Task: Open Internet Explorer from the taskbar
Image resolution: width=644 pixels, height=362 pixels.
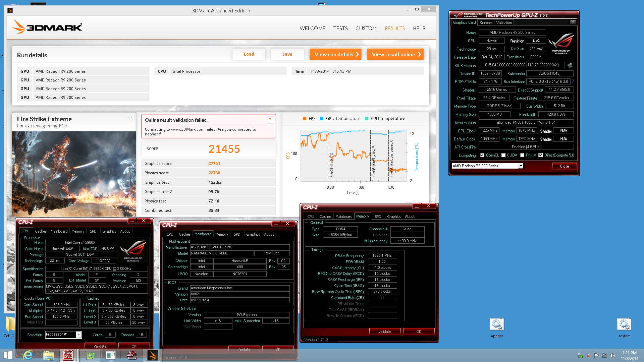Action: [x=28, y=355]
